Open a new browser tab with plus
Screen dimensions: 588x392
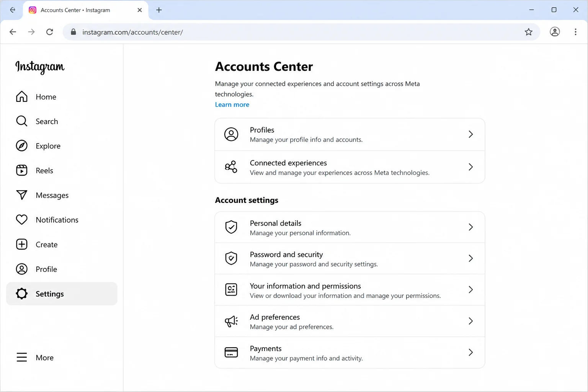[159, 10]
